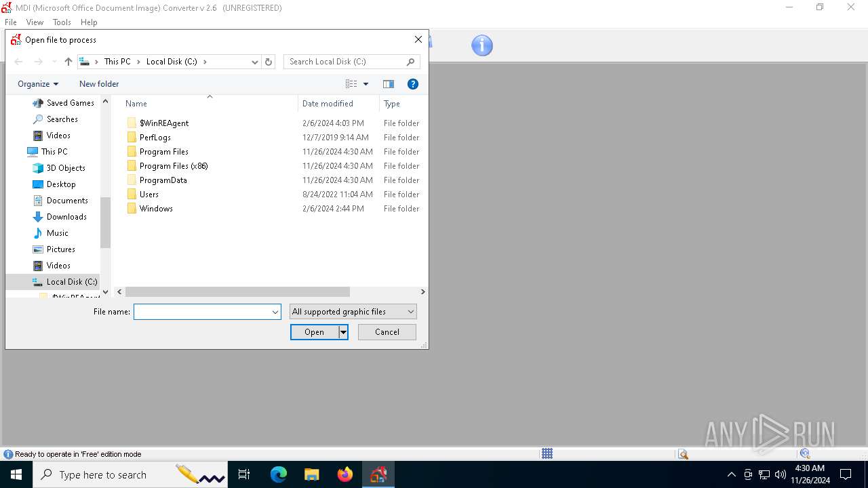This screenshot has width=868, height=488.
Task: Click the Cancel button
Action: pos(387,332)
